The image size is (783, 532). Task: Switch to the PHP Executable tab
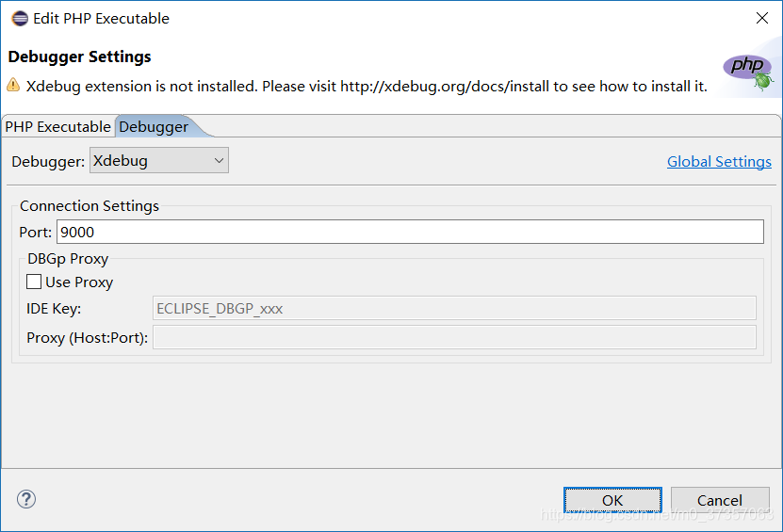(x=57, y=127)
